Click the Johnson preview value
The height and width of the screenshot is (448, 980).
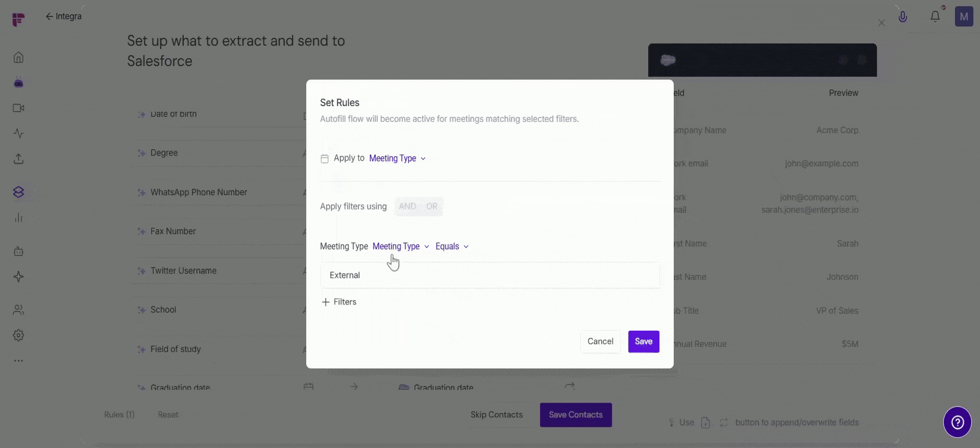[x=842, y=277]
